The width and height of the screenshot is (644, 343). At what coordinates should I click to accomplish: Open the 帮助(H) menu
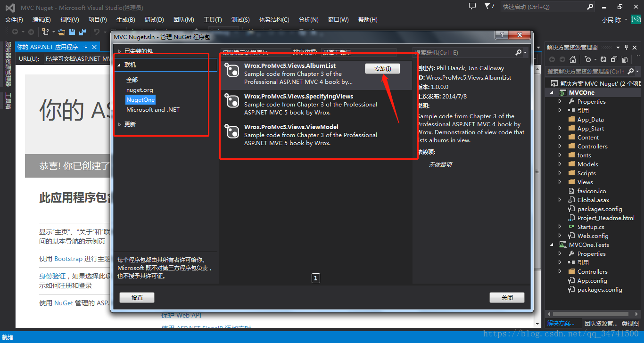point(368,20)
